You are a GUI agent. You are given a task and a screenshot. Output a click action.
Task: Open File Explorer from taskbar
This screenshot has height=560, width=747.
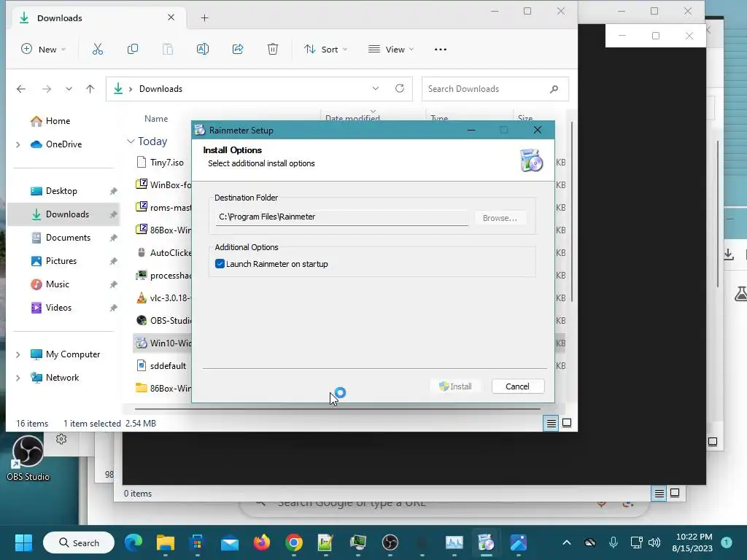[x=166, y=542]
